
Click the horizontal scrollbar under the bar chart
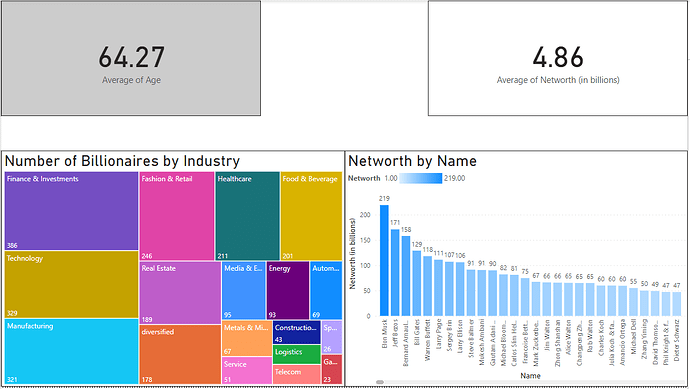pos(380,382)
